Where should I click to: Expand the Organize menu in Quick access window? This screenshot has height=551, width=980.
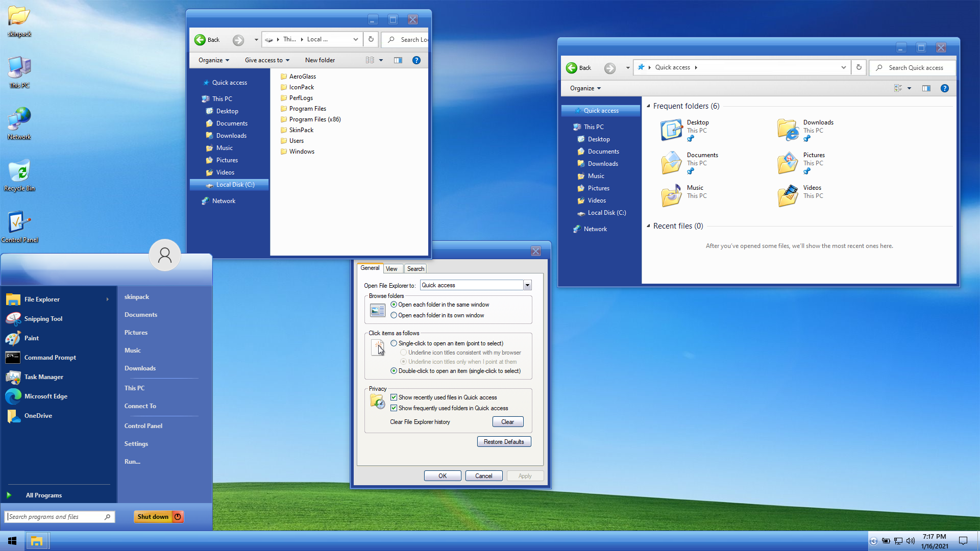[585, 88]
